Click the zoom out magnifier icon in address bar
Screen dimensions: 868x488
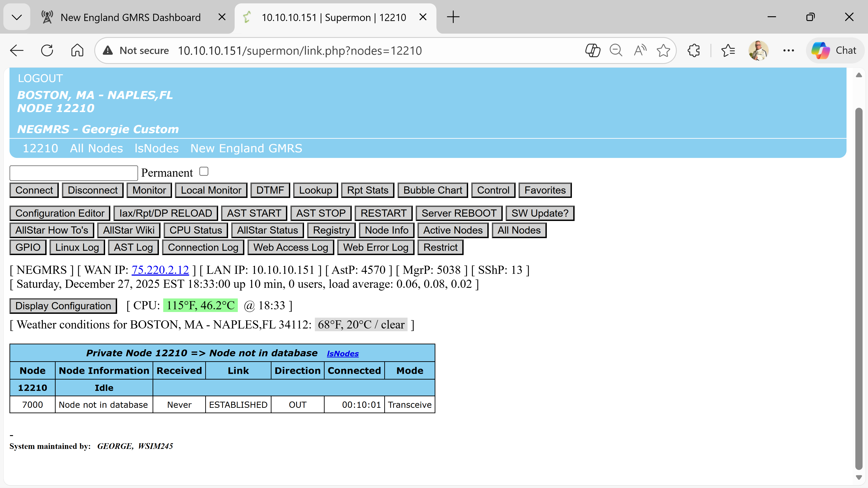coord(616,51)
